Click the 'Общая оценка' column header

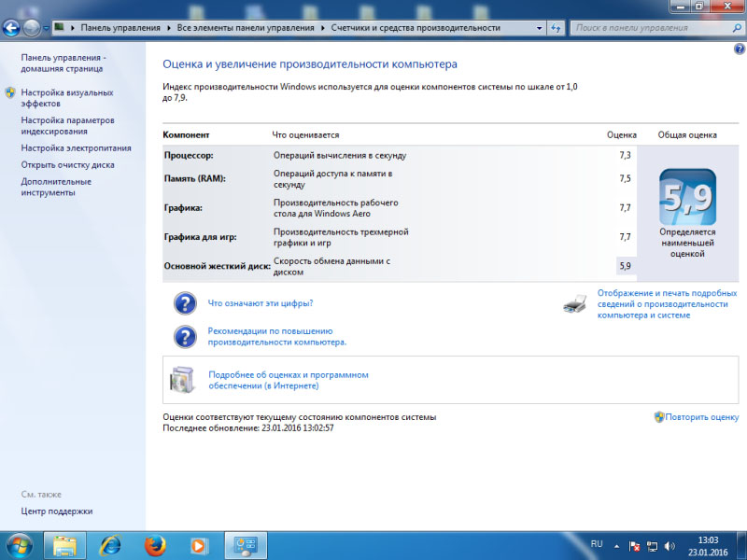(x=687, y=134)
